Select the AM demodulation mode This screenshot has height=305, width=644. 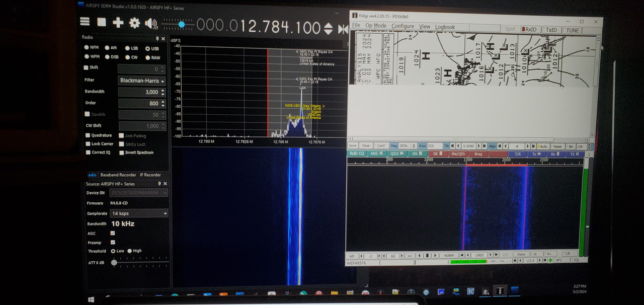point(111,48)
